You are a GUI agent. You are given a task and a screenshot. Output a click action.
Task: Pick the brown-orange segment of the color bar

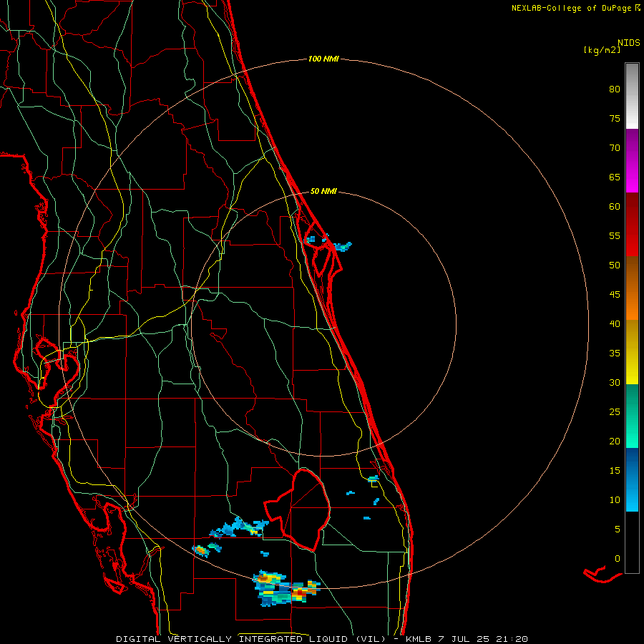tap(632, 288)
